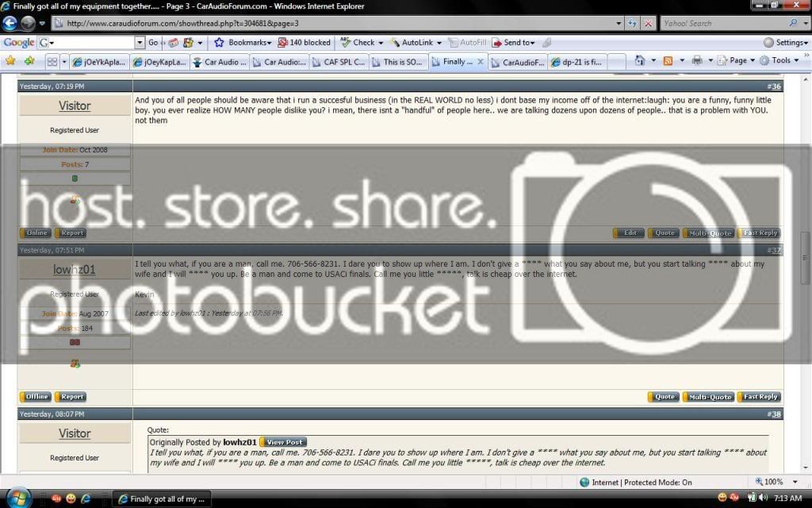
Task: Expand the address bar history dropdown
Action: (619, 23)
